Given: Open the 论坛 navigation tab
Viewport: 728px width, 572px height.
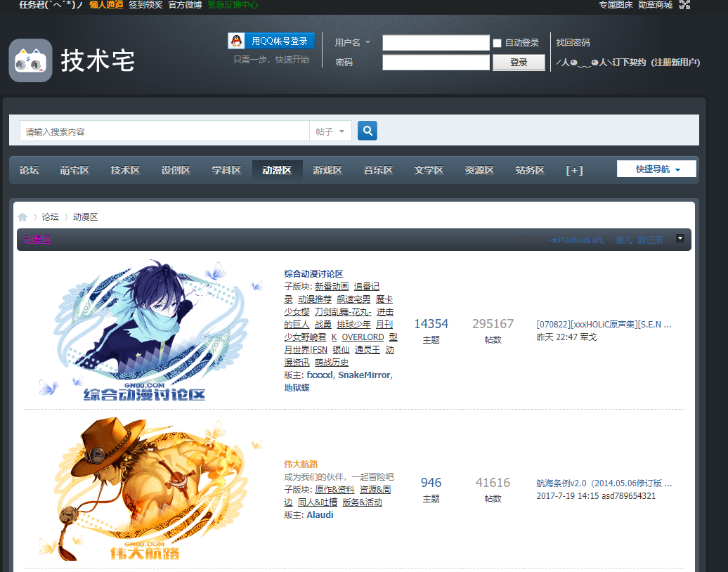Looking at the screenshot, I should 30,170.
